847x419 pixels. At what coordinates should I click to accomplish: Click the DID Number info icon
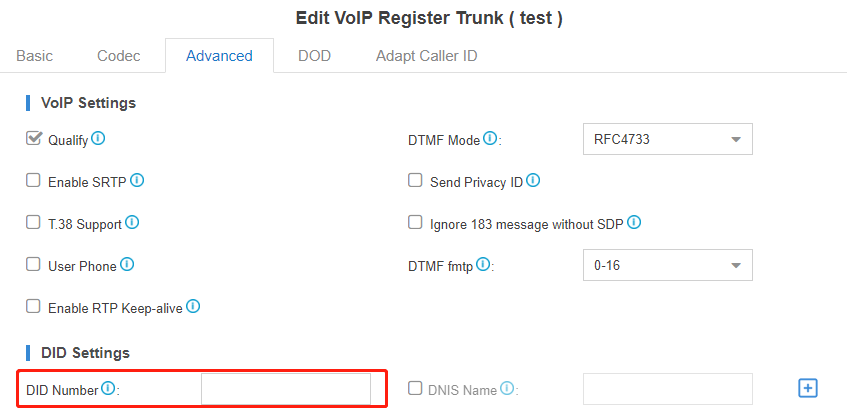108,388
